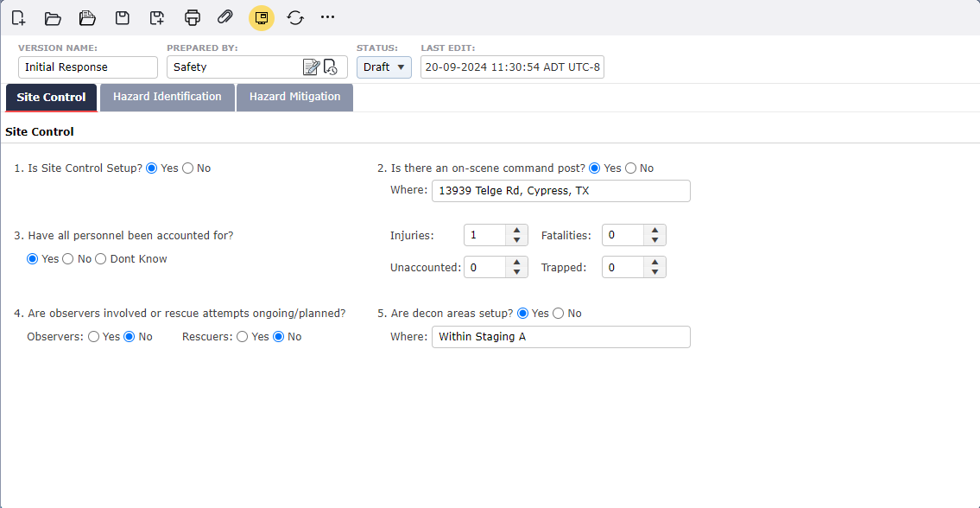Select No for Is Site Control Setup
The height and width of the screenshot is (508, 980).
coord(187,168)
